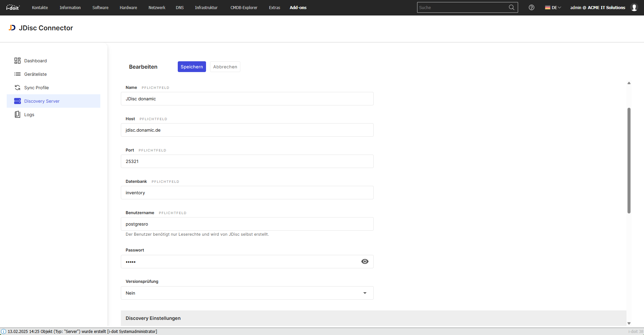
Task: Click the i-doit logo in top bar
Action: [13, 7]
